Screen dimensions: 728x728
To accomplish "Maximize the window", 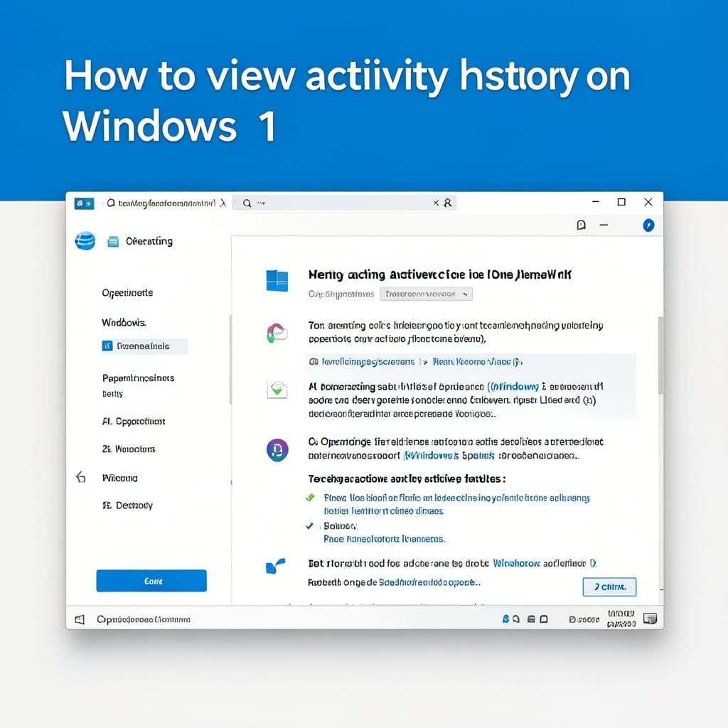I will click(x=621, y=202).
